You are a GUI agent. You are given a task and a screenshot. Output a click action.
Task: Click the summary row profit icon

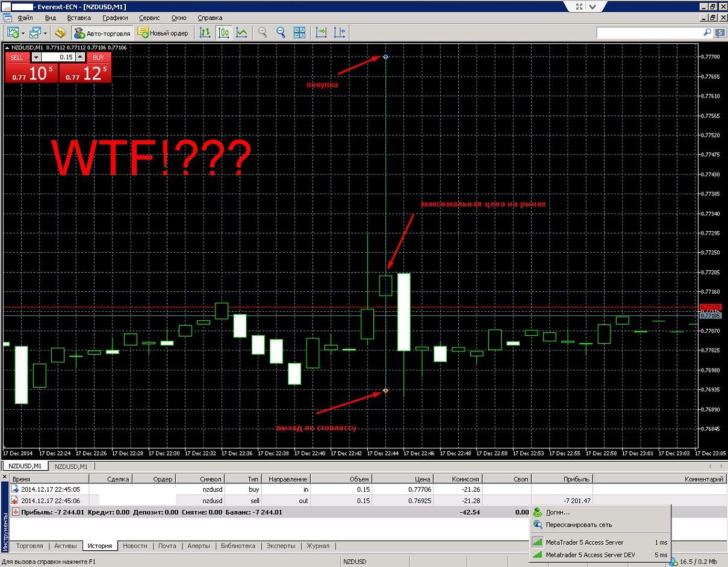click(x=15, y=512)
